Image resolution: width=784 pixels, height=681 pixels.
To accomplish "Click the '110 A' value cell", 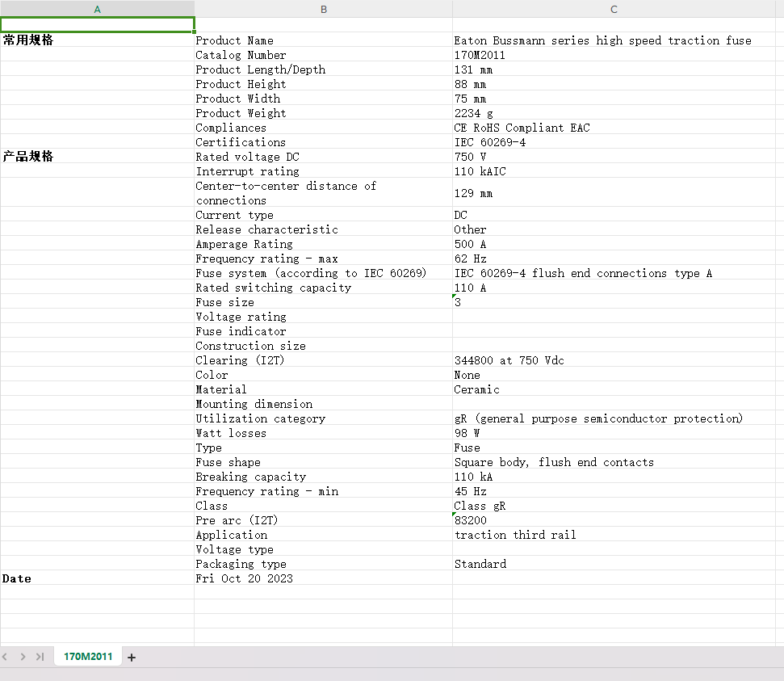I will [x=614, y=288].
